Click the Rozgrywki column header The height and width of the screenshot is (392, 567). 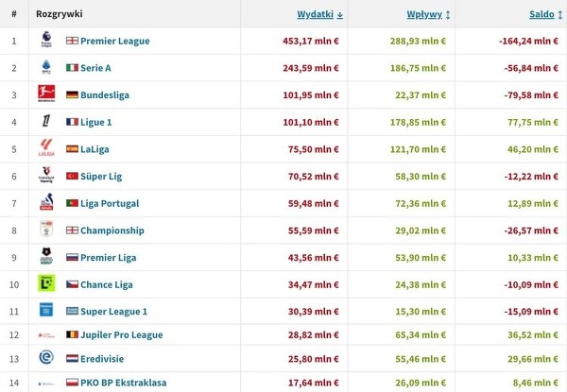coord(58,14)
